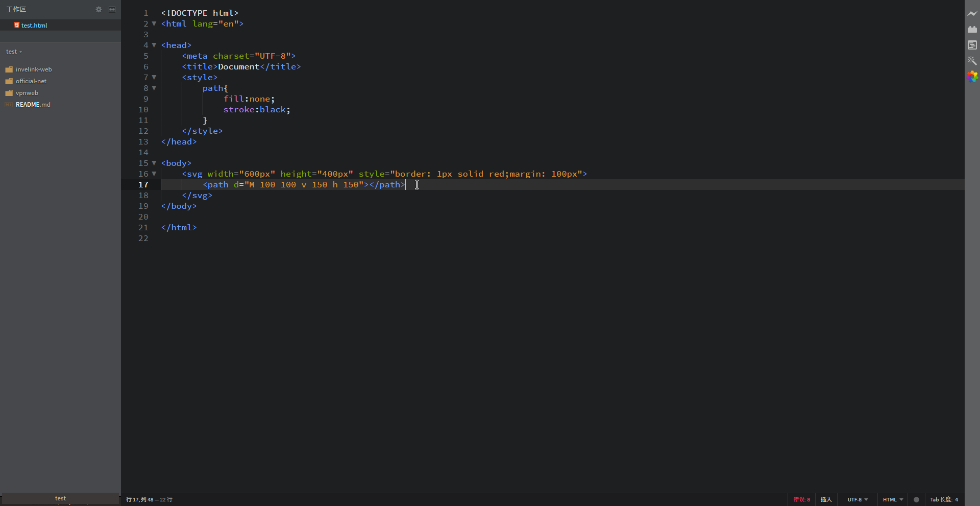The width and height of the screenshot is (980, 506).
Task: Click the gray circle indicator in status bar
Action: (x=916, y=499)
